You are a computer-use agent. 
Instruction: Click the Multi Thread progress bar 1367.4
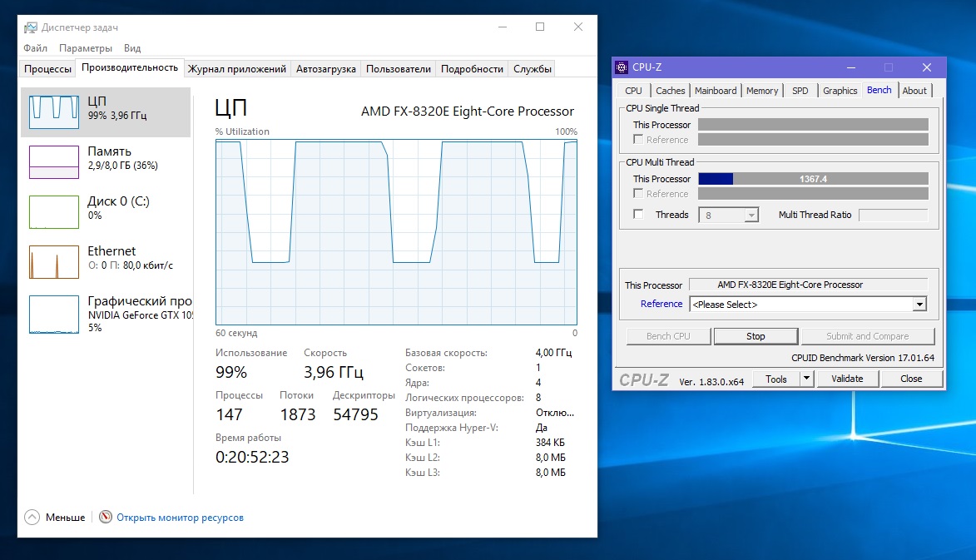click(813, 179)
